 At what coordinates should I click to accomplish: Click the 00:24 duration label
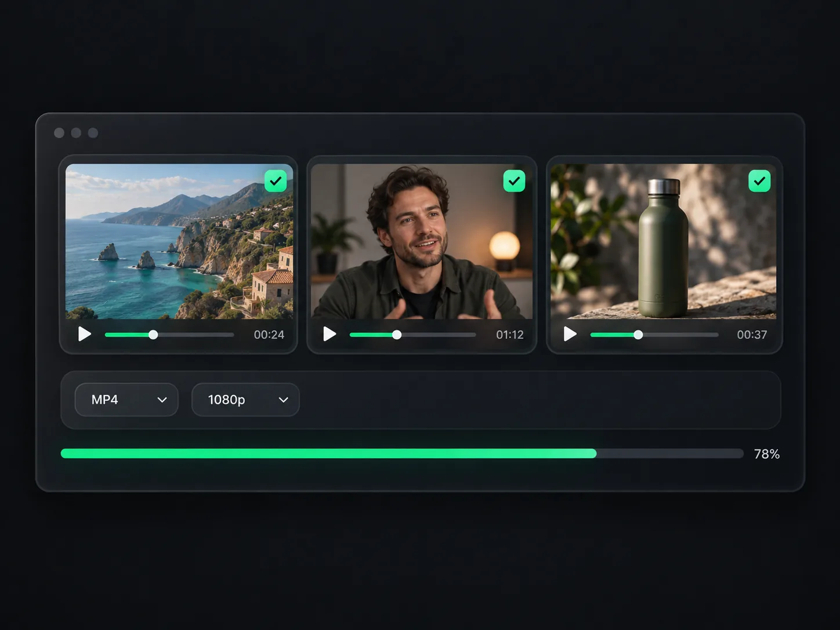[x=269, y=335]
